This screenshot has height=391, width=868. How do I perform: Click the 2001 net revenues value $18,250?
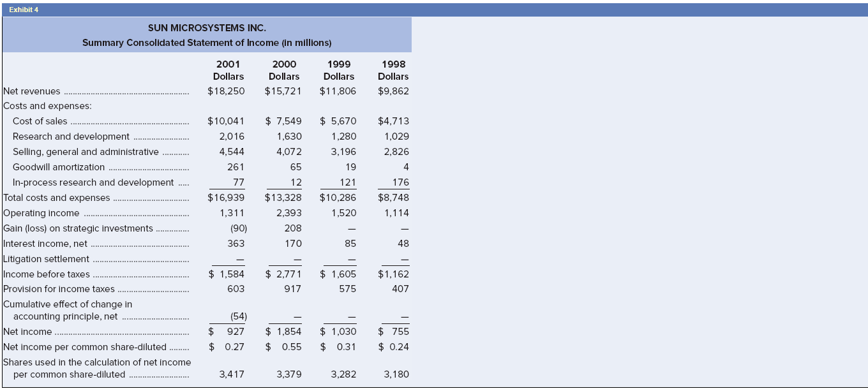[226, 91]
